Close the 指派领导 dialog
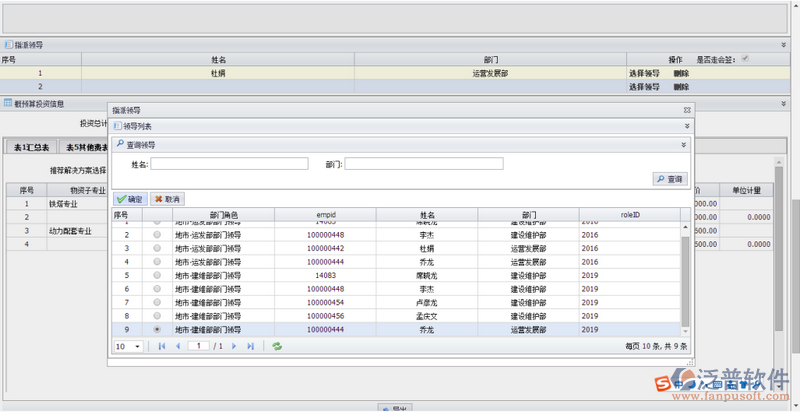This screenshot has height=412, width=800. click(686, 108)
